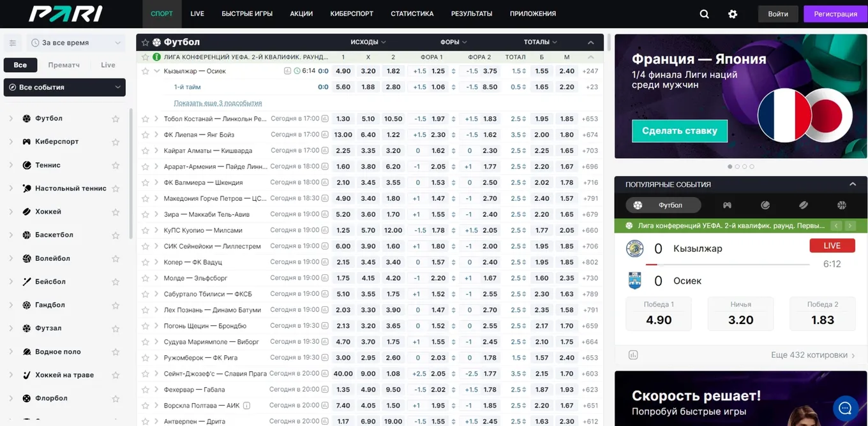
Task: Click the Сделать ставку banner button
Action: [x=680, y=131]
